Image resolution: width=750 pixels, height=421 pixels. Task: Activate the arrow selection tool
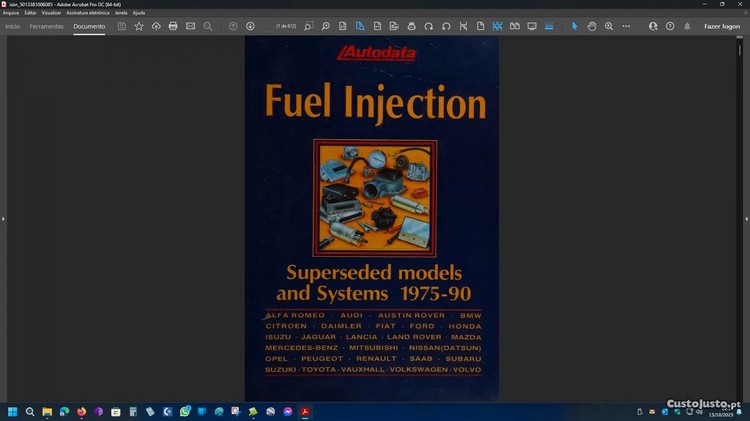click(x=575, y=26)
